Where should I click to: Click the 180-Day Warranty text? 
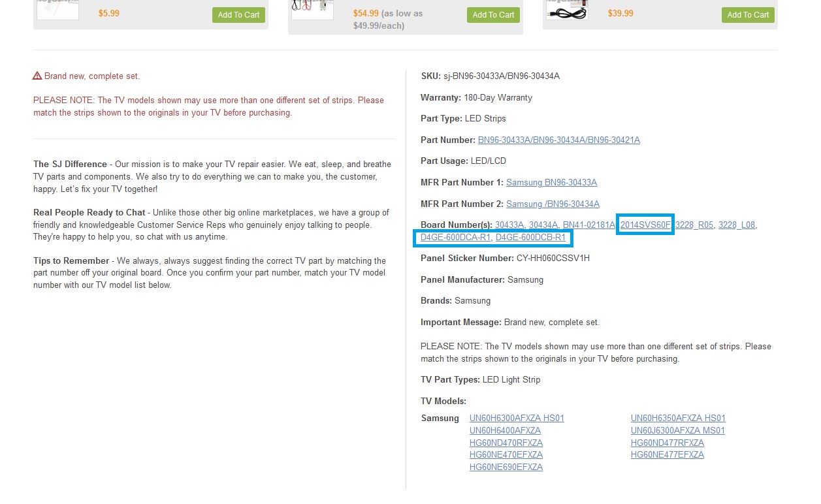pyautogui.click(x=498, y=98)
